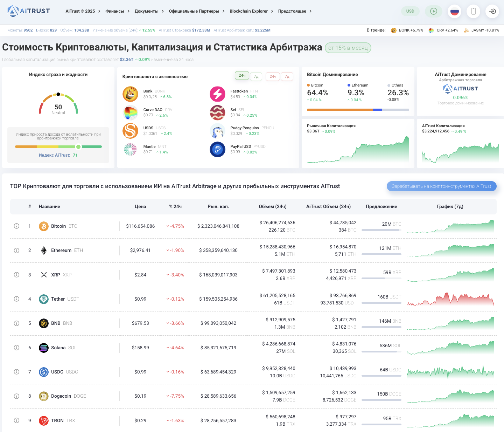Click the fear and greed gauge
The width and height of the screenshot is (504, 432).
point(58,103)
